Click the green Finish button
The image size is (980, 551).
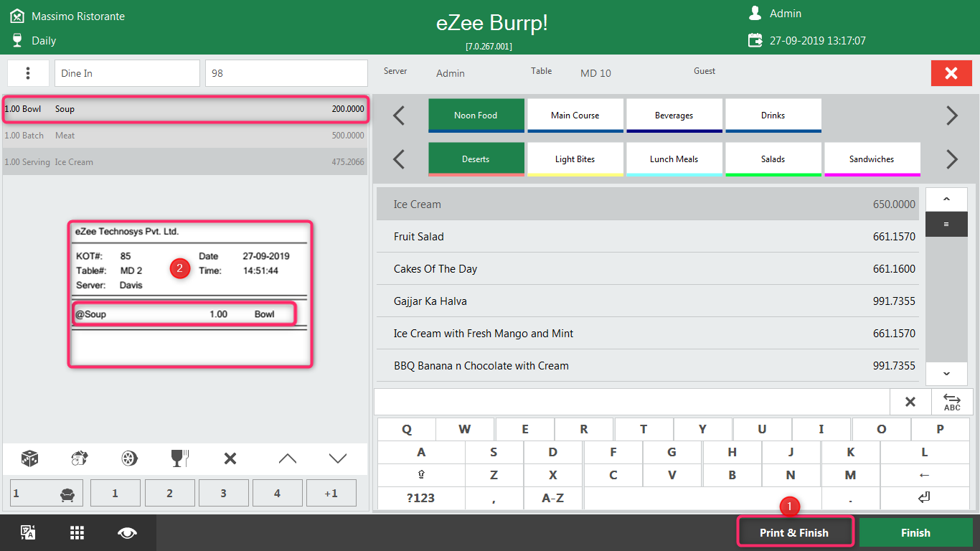[x=915, y=532]
